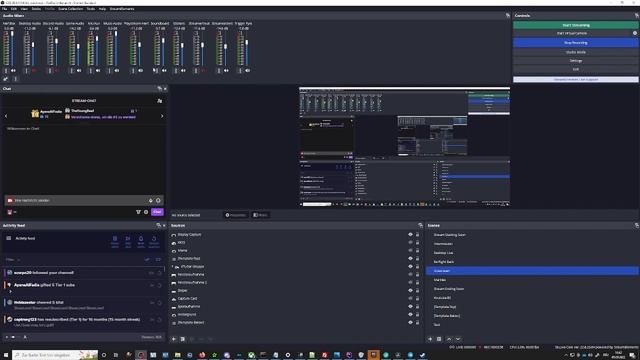
Task: Toggle visibility of Capture Card source
Action: pos(410,298)
